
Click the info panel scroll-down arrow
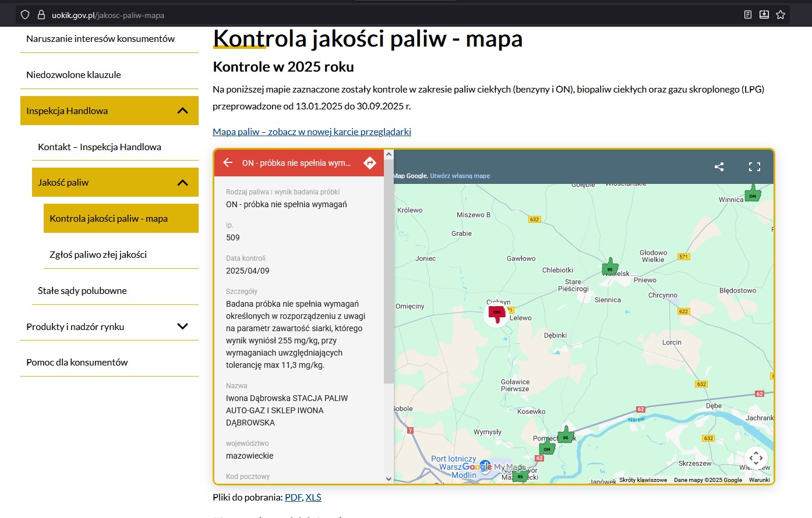(x=389, y=478)
